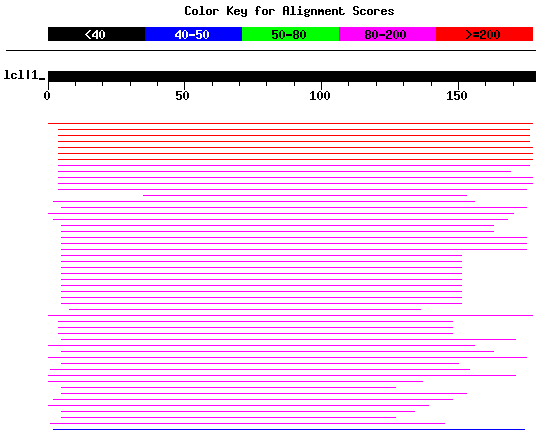
Task: Select the second red alignment hit line
Action: (x=294, y=130)
